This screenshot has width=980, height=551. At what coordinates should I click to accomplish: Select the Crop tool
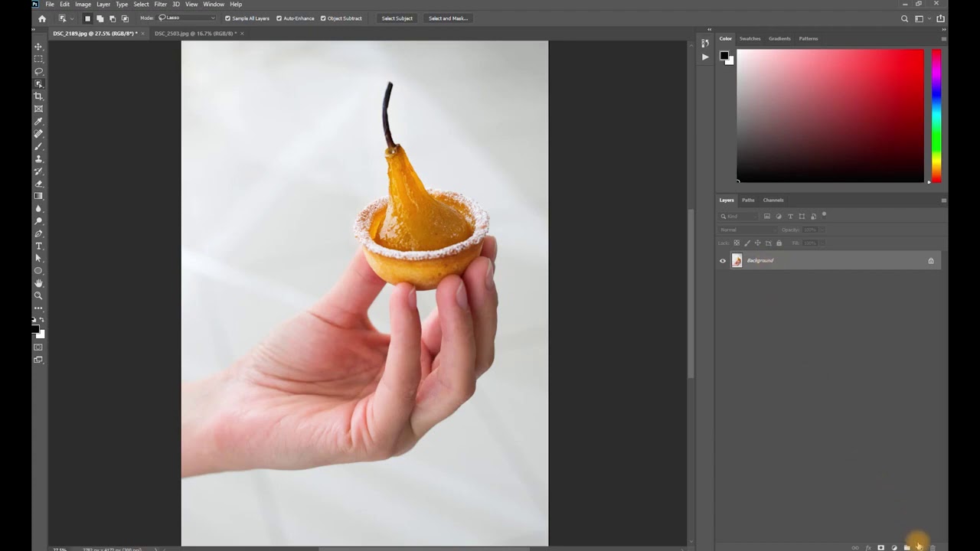(38, 96)
